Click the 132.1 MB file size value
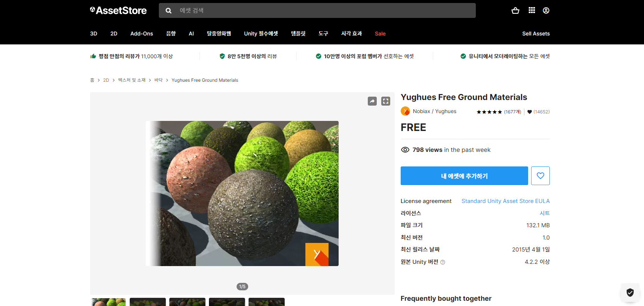Screen dimensions: 644x306 tap(538, 225)
